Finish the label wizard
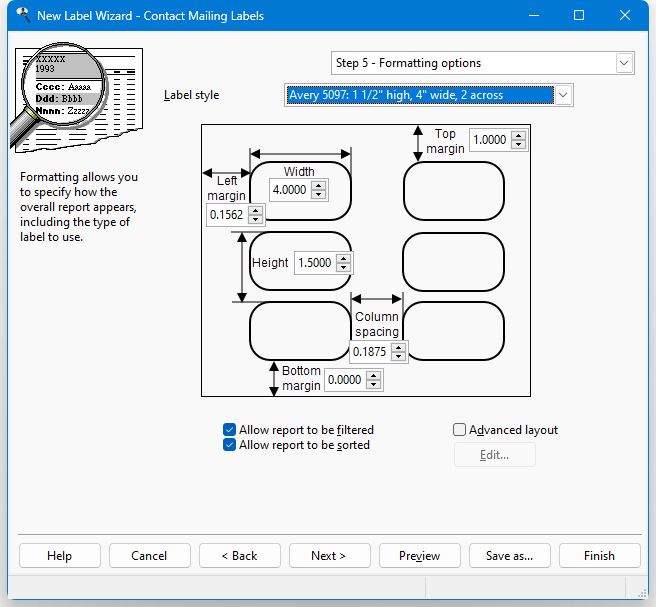This screenshot has height=607, width=656. 600,556
